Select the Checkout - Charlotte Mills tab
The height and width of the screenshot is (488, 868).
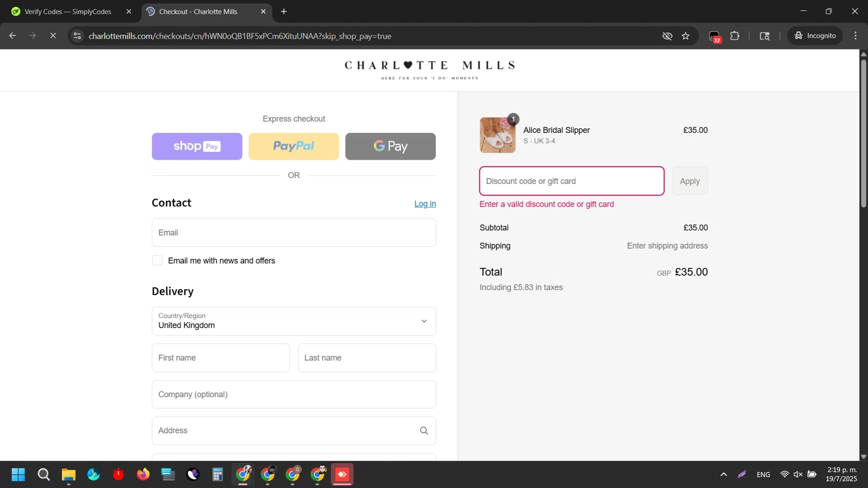click(198, 12)
